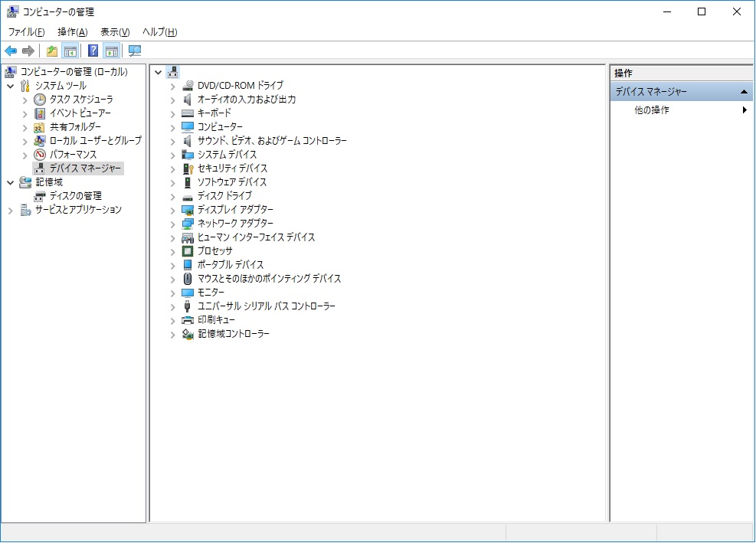The image size is (756, 543).
Task: Click the blue Back arrow toolbar icon
Action: (11, 51)
